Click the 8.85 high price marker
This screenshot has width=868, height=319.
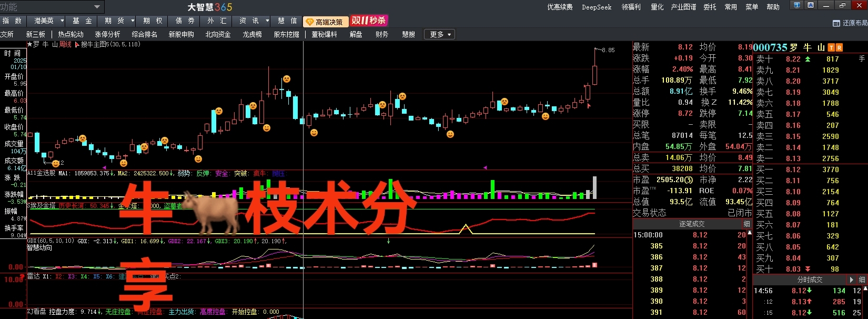608,50
